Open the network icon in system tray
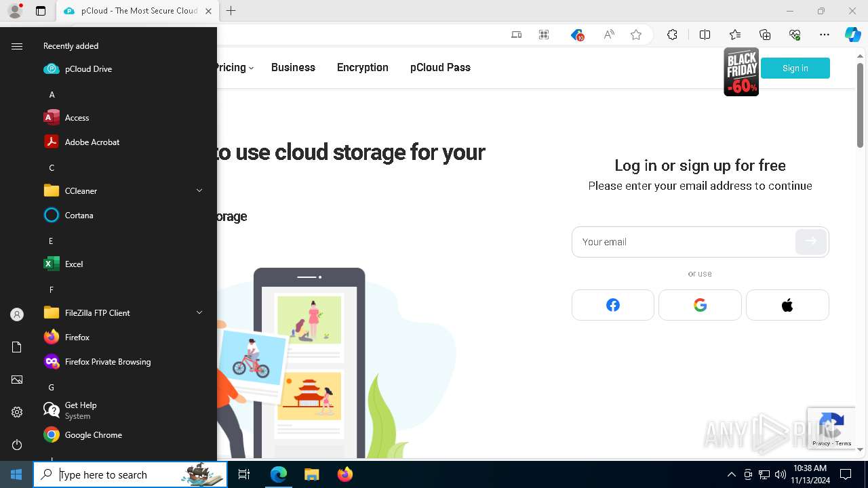The image size is (868, 488). 764,474
